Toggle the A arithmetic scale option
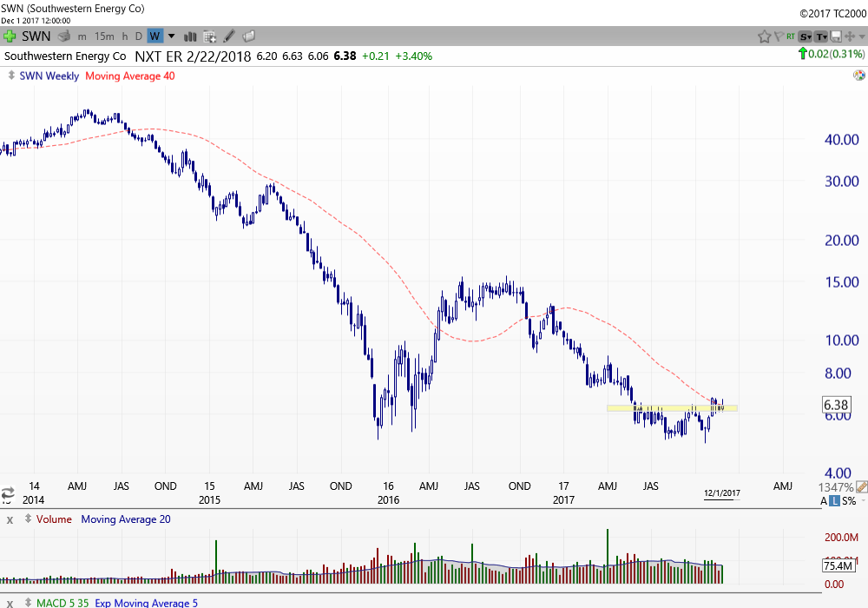This screenshot has width=868, height=608. pyautogui.click(x=824, y=501)
